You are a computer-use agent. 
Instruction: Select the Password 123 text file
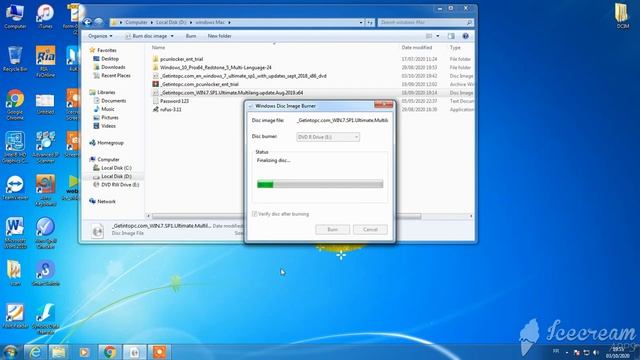[x=174, y=101]
